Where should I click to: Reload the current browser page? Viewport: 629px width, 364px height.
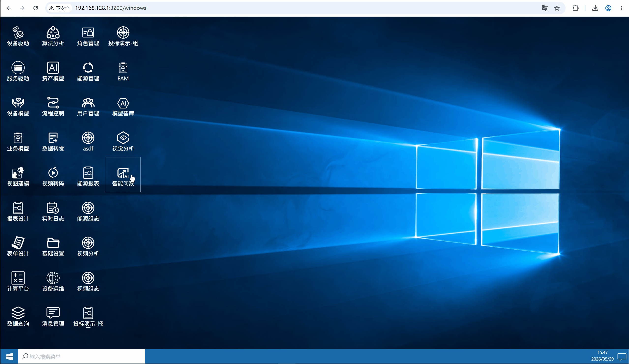[x=36, y=8]
